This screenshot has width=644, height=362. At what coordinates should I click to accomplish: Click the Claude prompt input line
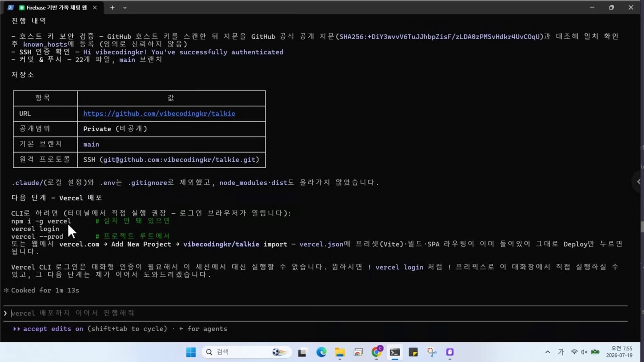point(316,313)
